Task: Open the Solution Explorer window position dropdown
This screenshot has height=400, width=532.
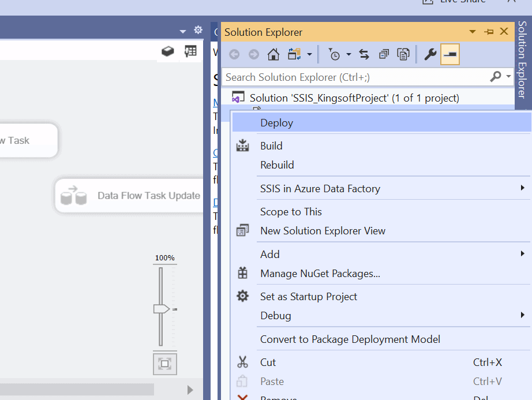Action: pos(473,32)
